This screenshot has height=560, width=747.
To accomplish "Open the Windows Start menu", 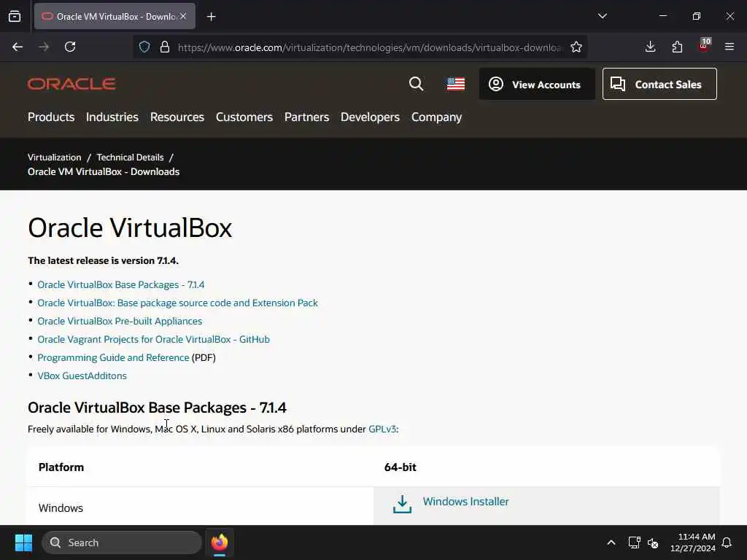I will [x=23, y=542].
